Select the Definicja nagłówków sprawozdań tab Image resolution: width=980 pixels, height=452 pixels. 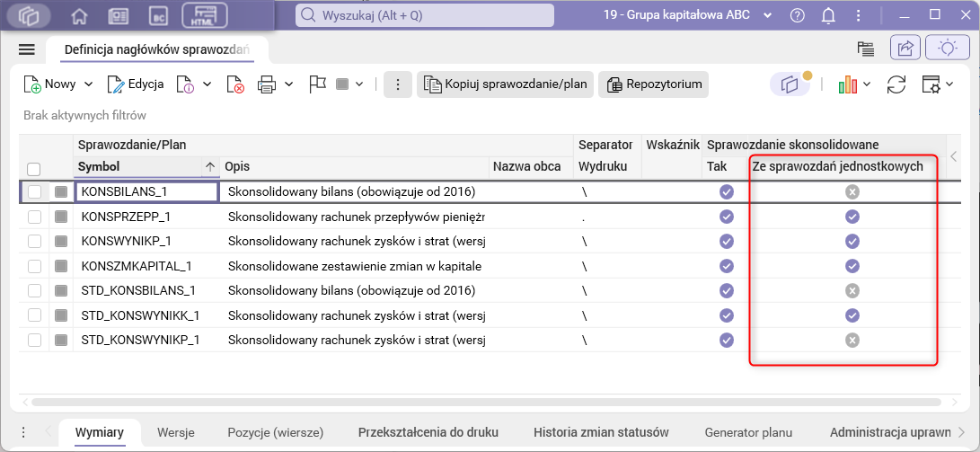(157, 49)
